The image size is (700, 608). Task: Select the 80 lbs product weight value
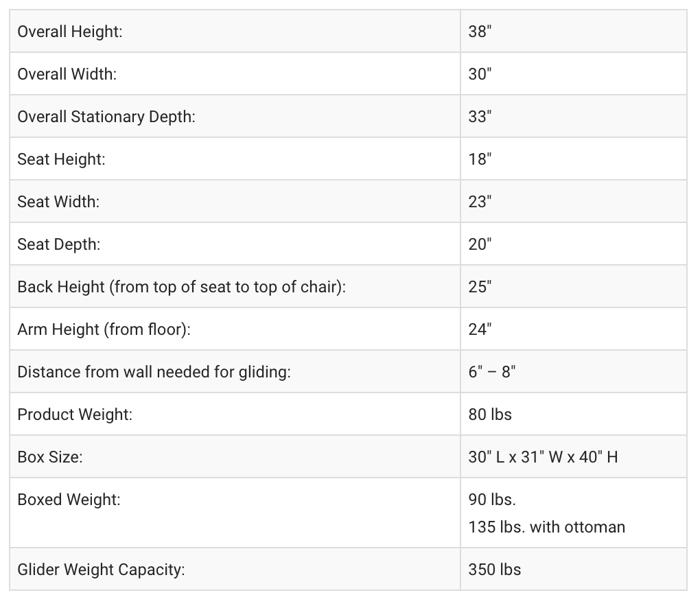click(x=490, y=414)
